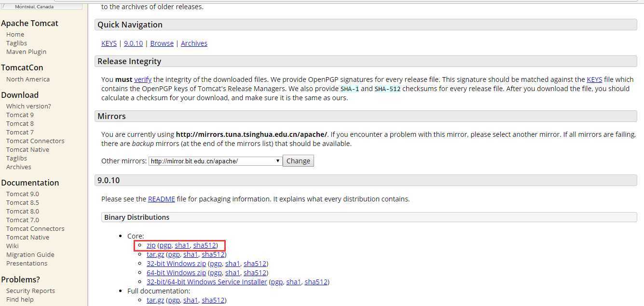Open Archives in the sidebar
This screenshot has width=644, height=306.
tap(18, 167)
